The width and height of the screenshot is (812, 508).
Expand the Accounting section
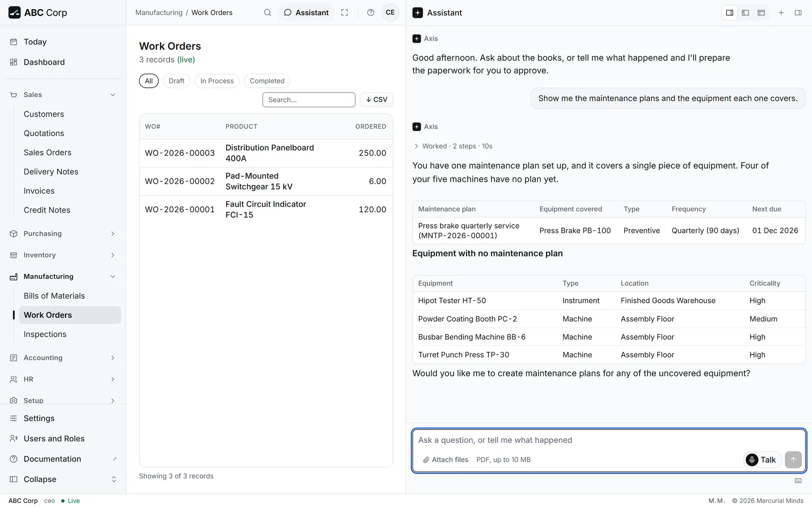(63, 358)
